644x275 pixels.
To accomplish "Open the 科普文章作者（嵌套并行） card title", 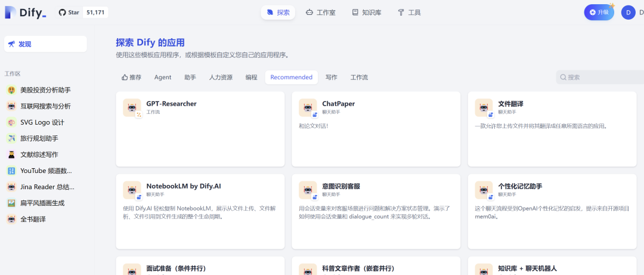I will (x=358, y=268).
